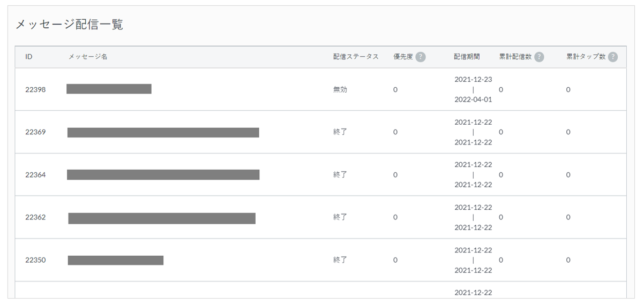Open the message name of row 22362
The height and width of the screenshot is (305, 644).
pos(162,218)
